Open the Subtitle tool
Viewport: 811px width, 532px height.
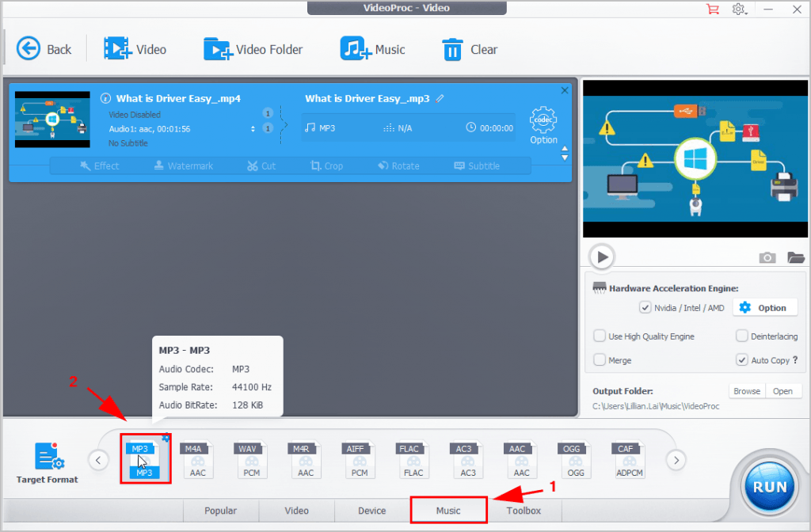[x=477, y=166]
